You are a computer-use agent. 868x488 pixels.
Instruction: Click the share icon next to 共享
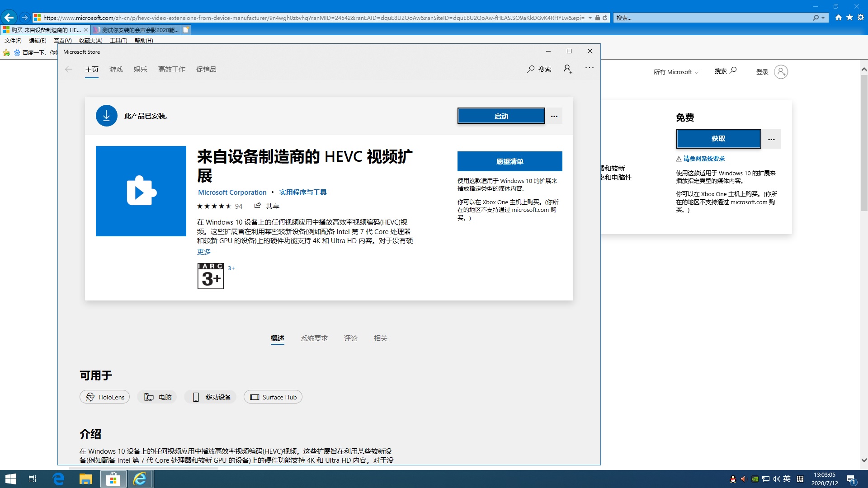coord(258,206)
